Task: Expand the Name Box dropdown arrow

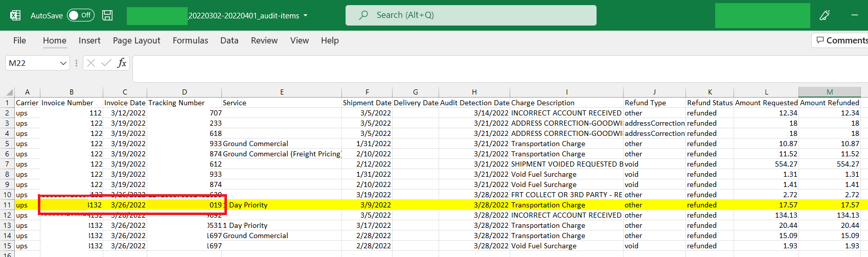Action: [x=63, y=63]
